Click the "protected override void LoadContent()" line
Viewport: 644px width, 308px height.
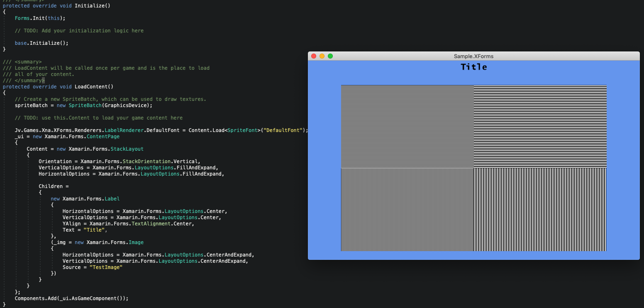pos(58,87)
